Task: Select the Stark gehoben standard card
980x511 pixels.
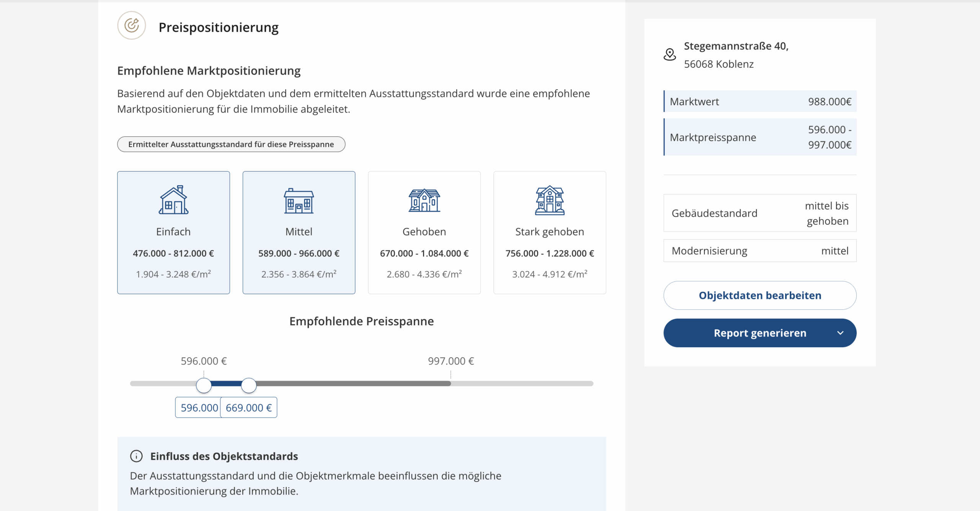Action: point(550,233)
